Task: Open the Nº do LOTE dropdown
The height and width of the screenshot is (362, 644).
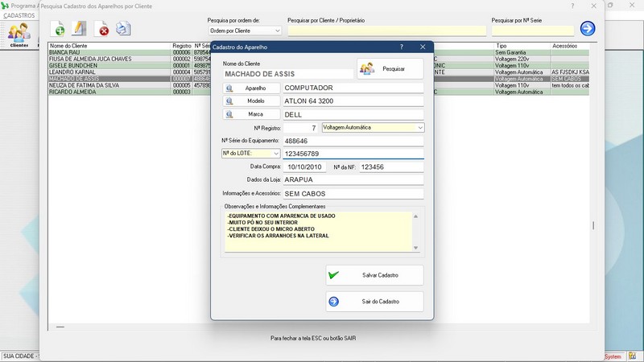Action: point(275,153)
